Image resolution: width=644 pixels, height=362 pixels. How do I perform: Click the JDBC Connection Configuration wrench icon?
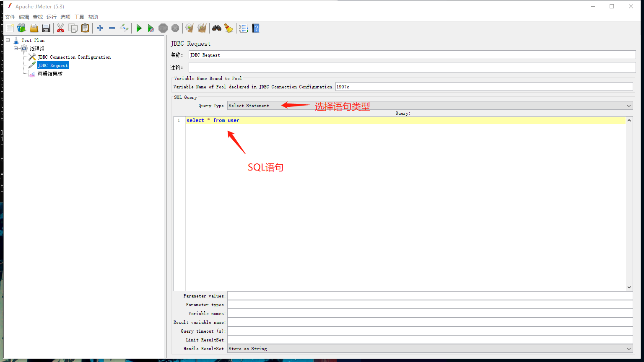pyautogui.click(x=32, y=57)
